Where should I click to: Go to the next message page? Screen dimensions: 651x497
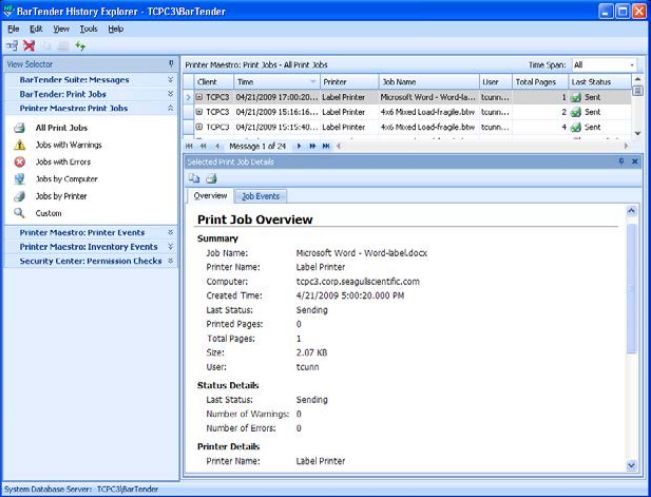point(298,146)
